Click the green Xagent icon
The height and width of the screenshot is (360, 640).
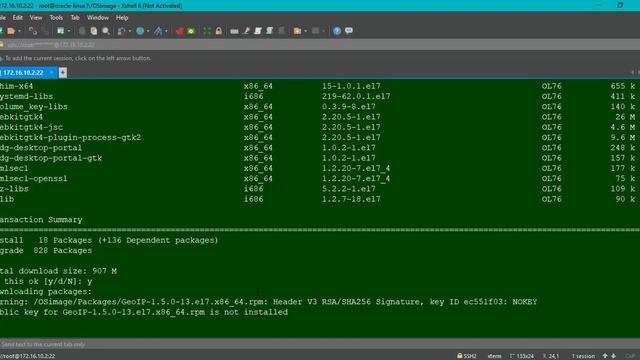click(191, 31)
